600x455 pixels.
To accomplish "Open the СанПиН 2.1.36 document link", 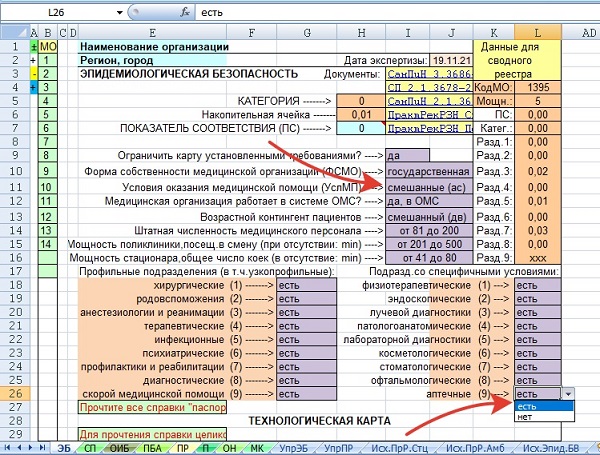I will [x=429, y=101].
